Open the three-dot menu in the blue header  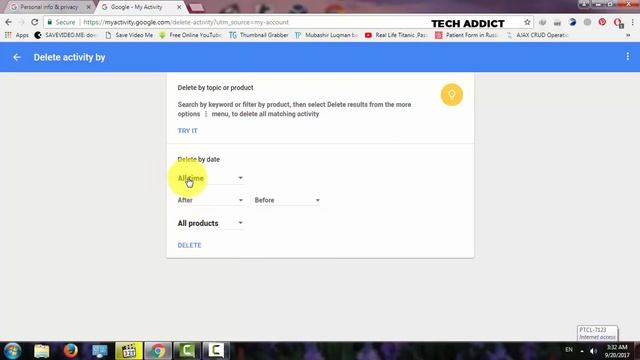pyautogui.click(x=627, y=57)
